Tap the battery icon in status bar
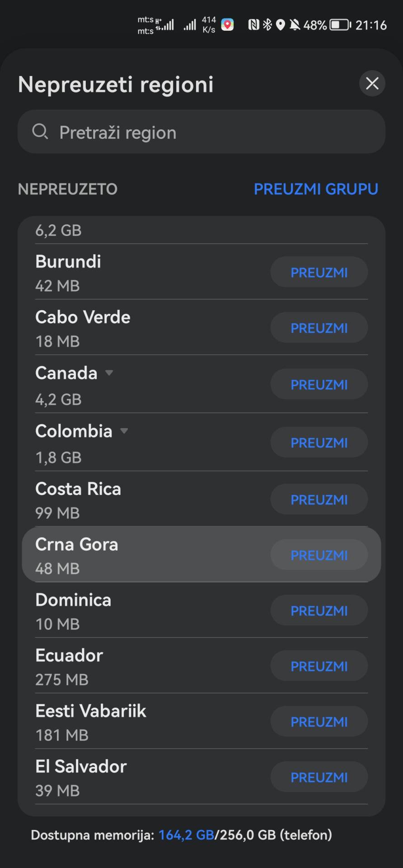The width and height of the screenshot is (403, 868). point(340,25)
